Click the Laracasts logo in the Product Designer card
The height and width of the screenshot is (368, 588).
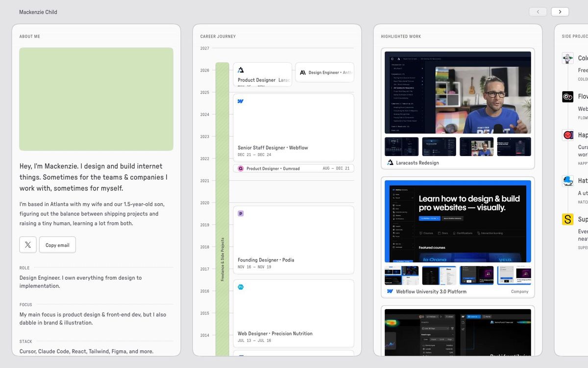241,70
